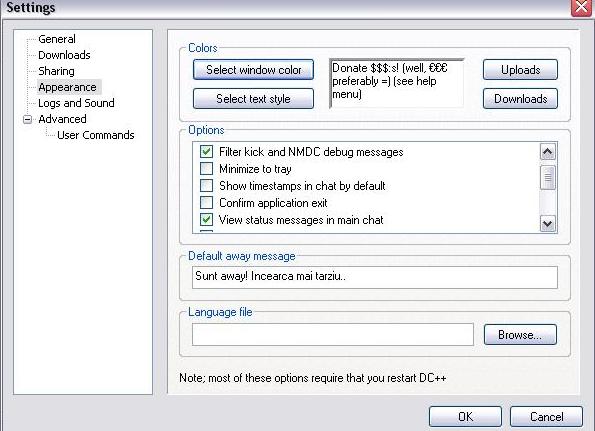Image resolution: width=595 pixels, height=431 pixels.
Task: Open Logs and Sound settings
Action: (x=76, y=103)
